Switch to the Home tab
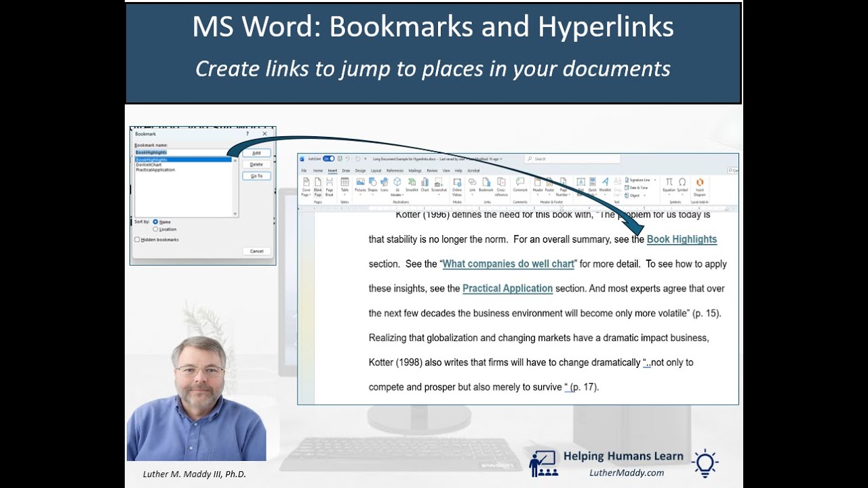 (x=317, y=171)
